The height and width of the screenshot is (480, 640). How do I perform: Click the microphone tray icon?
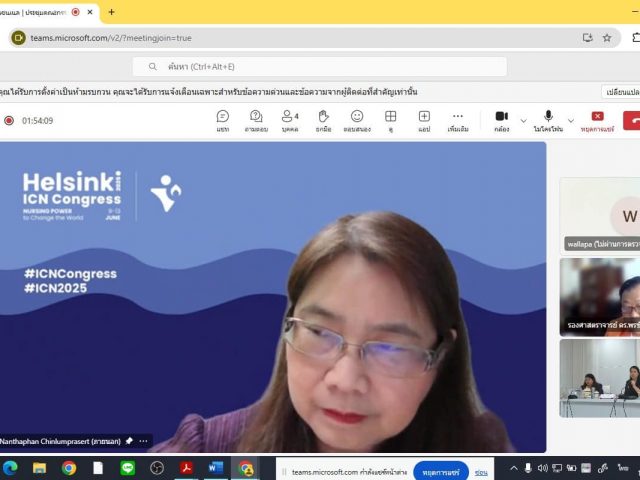pos(528,468)
